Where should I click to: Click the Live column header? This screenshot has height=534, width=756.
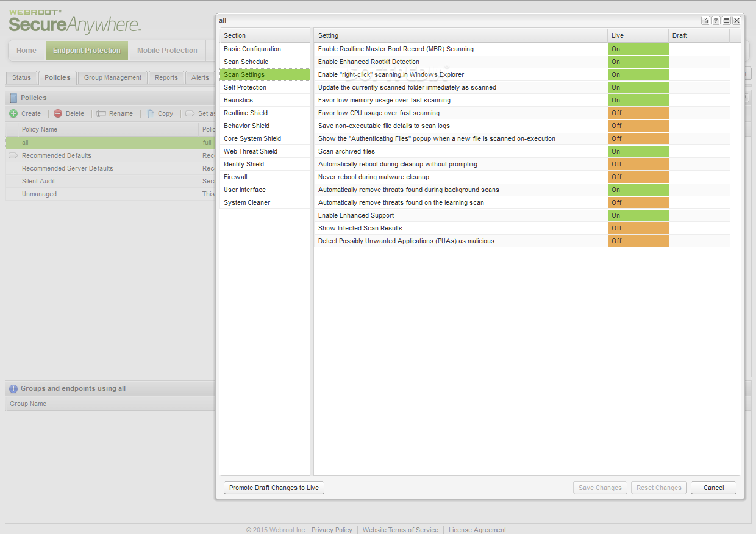[x=638, y=35]
